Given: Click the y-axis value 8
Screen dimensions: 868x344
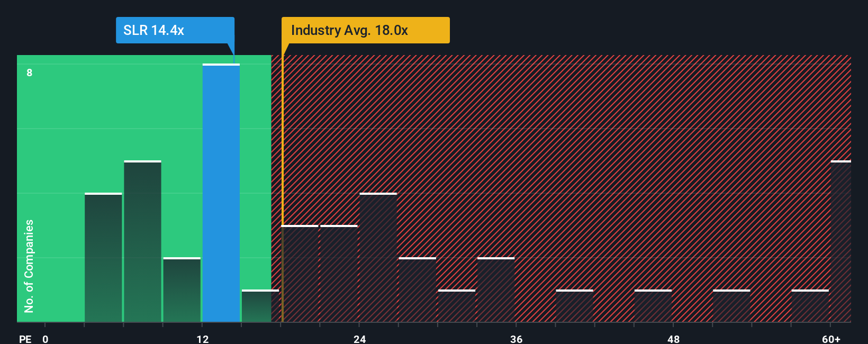Looking at the screenshot, I should (x=30, y=73).
